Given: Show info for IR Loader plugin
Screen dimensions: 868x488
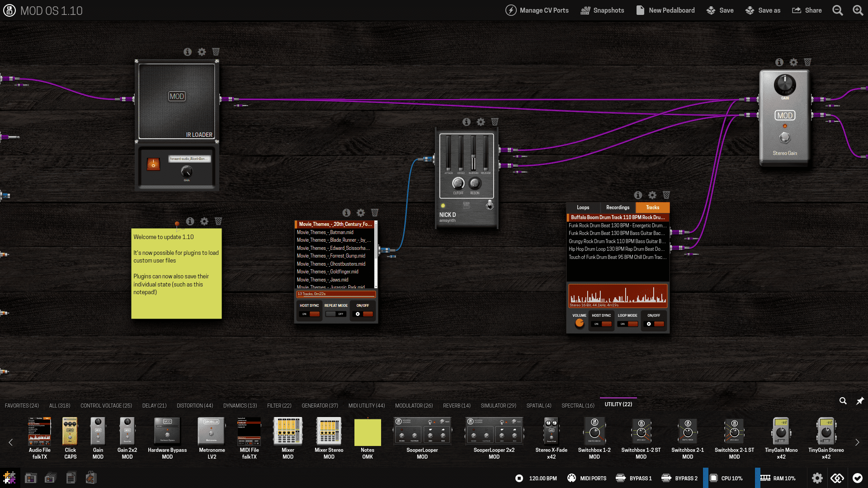Looking at the screenshot, I should 188,52.
